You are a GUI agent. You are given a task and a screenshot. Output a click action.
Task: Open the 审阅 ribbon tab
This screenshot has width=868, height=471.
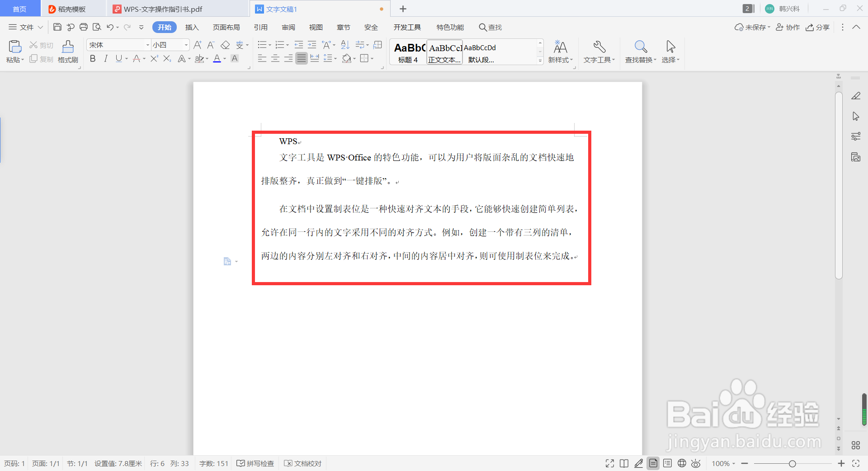(288, 27)
